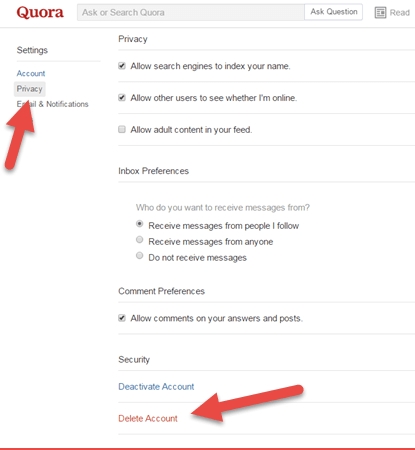The height and width of the screenshot is (450, 415).
Task: Click the Settings sidebar heading
Action: pyautogui.click(x=32, y=50)
